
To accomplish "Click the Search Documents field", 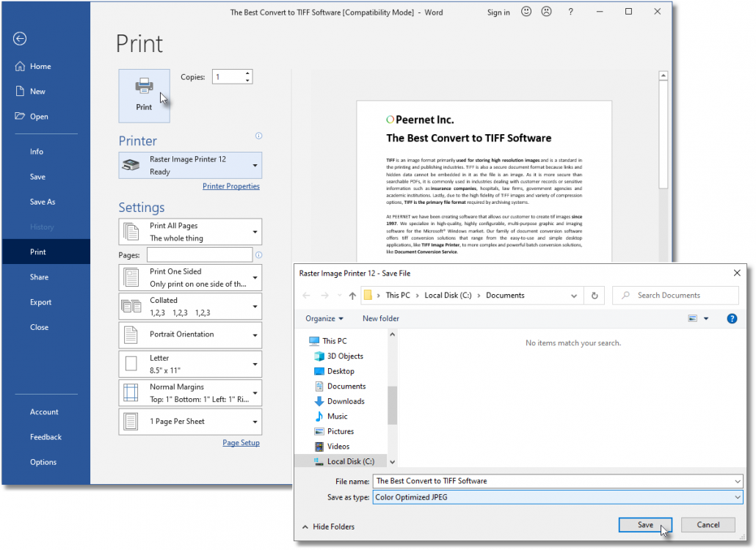I will coord(675,296).
